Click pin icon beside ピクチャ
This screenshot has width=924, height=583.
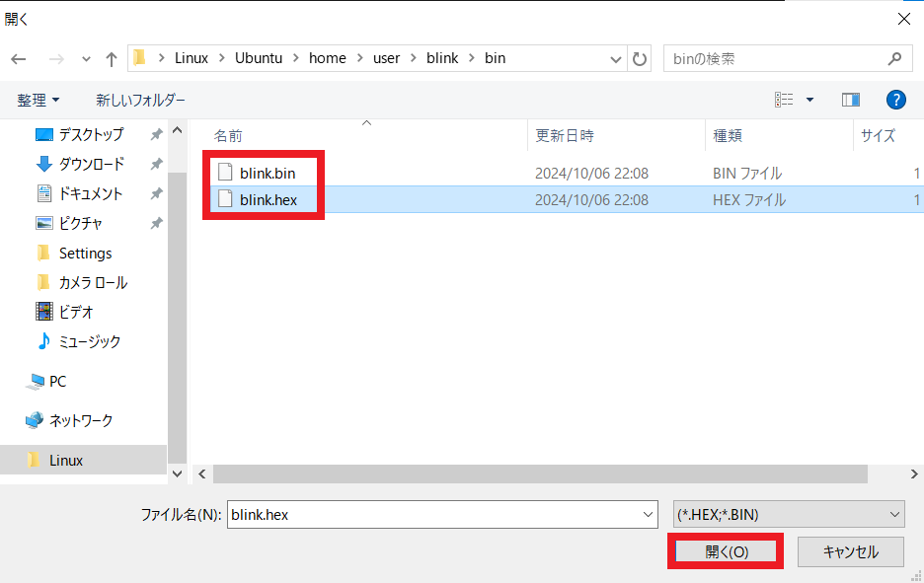pyautogui.click(x=156, y=223)
